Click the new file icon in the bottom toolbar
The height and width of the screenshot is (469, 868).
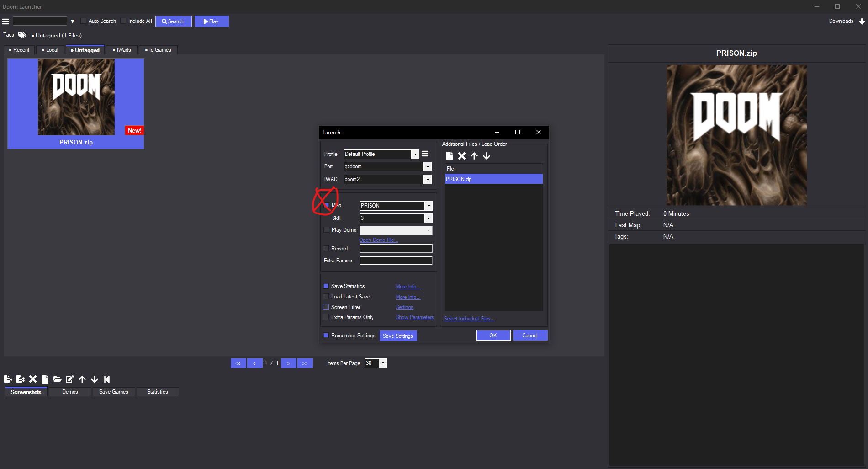45,379
